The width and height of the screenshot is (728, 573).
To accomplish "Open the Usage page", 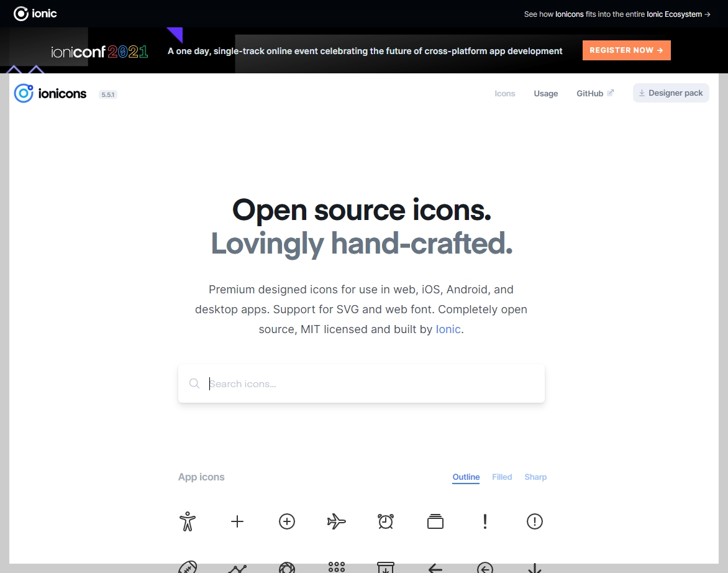I will click(x=545, y=93).
